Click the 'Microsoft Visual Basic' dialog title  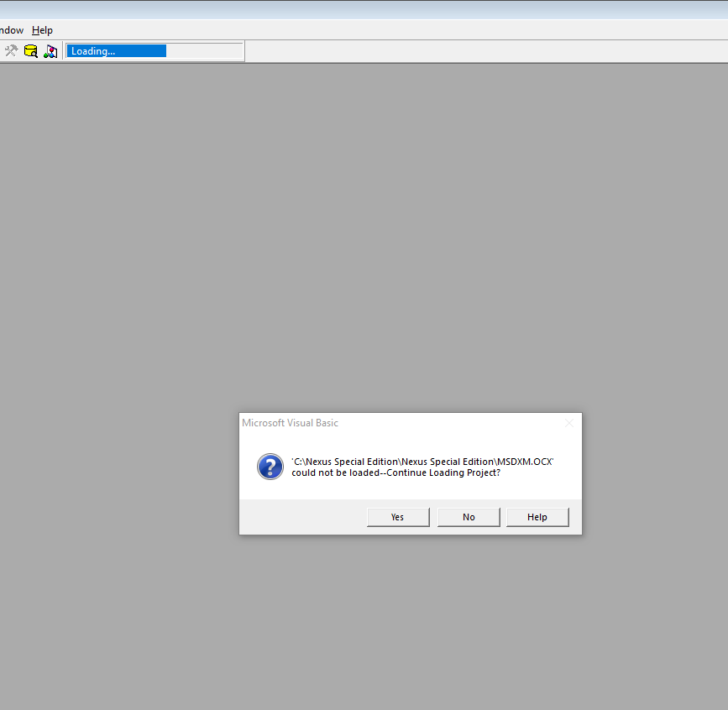[291, 423]
